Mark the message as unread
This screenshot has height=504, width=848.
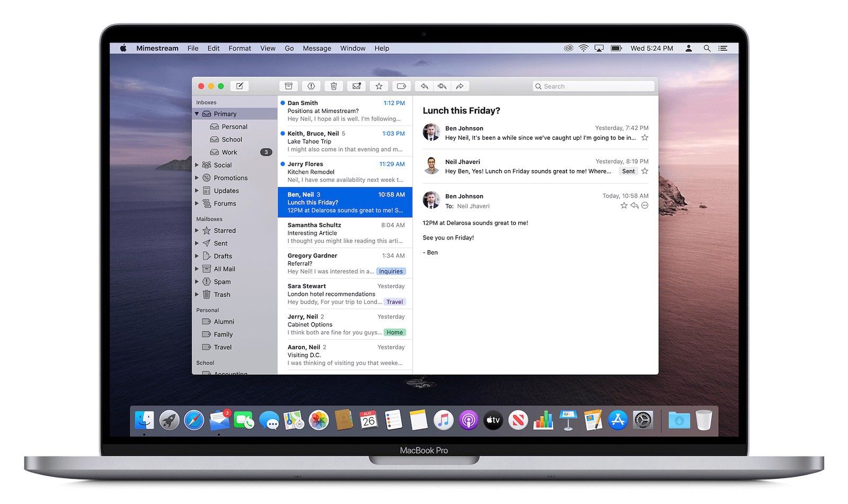click(356, 86)
